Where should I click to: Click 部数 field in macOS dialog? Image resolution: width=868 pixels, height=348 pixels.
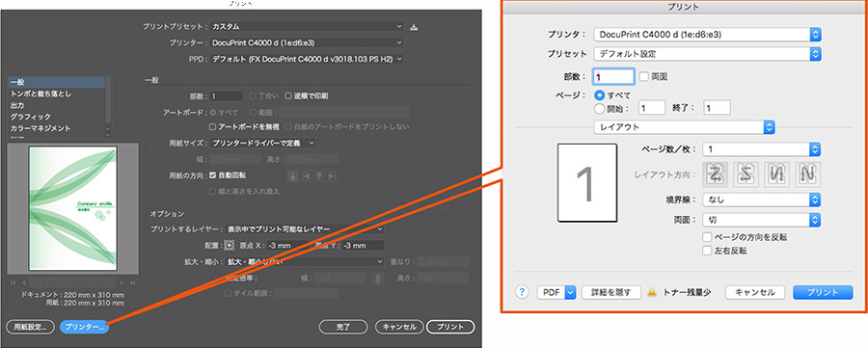pos(613,76)
